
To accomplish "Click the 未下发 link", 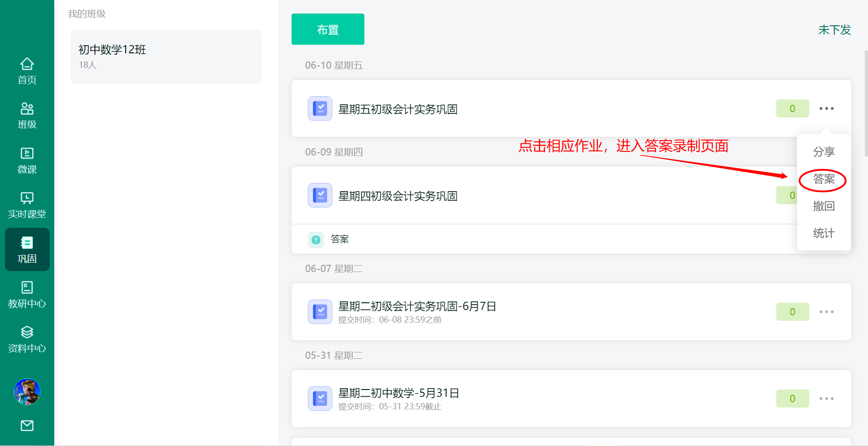I will tap(835, 30).
